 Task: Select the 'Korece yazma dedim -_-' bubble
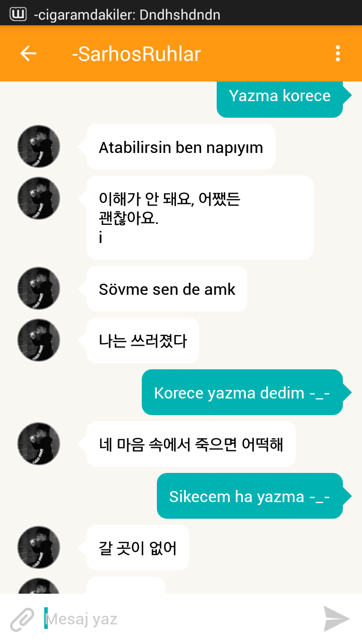[x=242, y=392]
